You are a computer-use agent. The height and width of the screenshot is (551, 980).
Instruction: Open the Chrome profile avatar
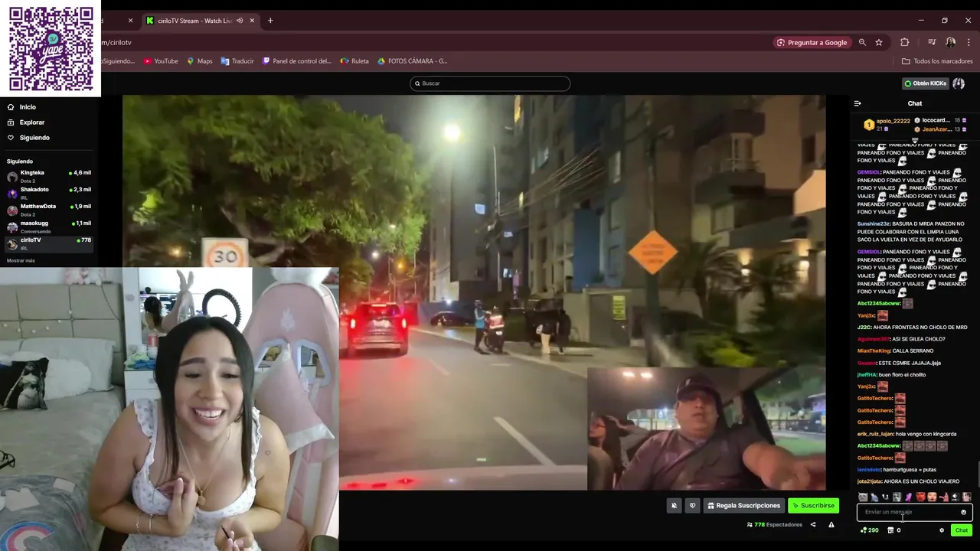point(950,43)
